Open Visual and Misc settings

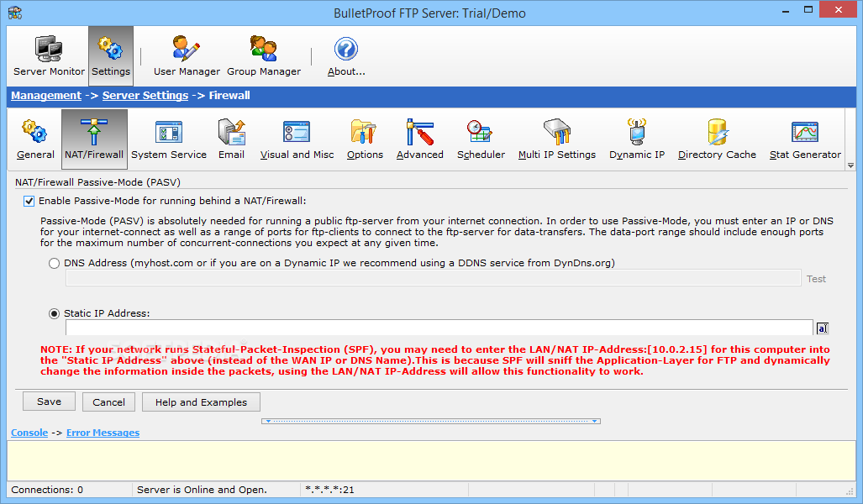click(297, 139)
